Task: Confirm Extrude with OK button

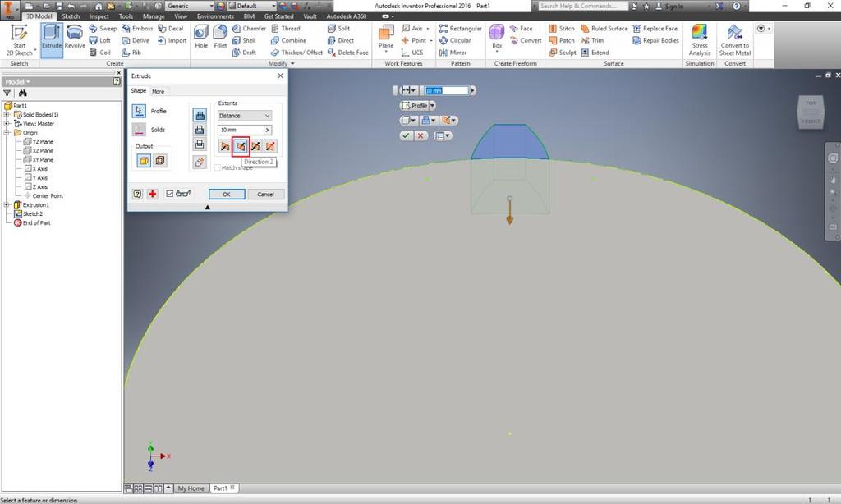Action: click(x=227, y=194)
